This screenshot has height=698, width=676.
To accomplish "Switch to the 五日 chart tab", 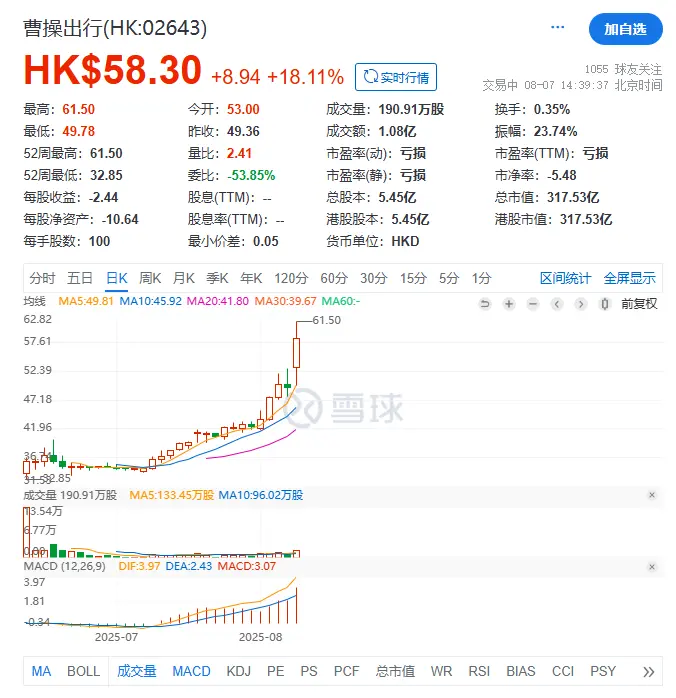I will (80, 278).
